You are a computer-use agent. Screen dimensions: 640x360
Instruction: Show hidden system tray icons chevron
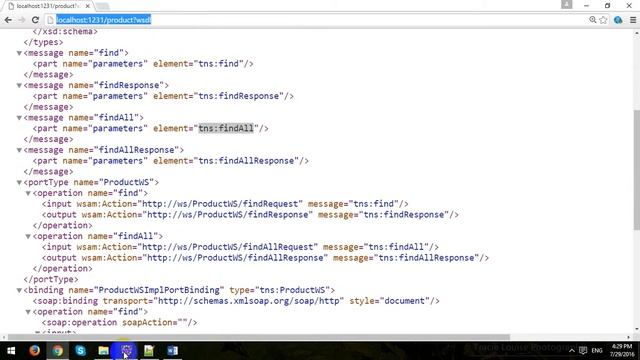pyautogui.click(x=572, y=351)
